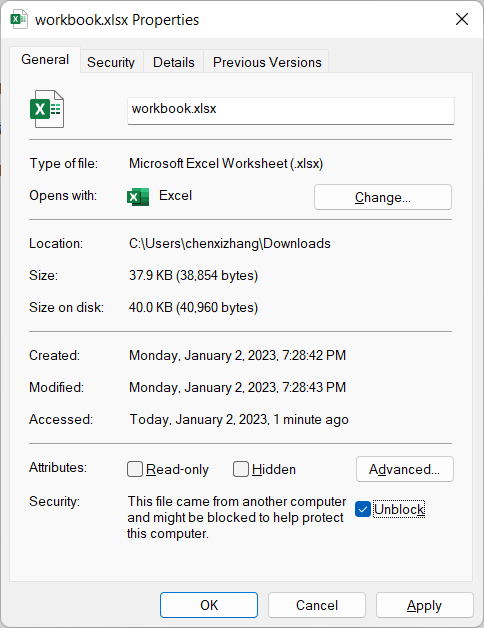Enable the Read-only attribute checkbox
Image resolution: width=484 pixels, height=628 pixels.
click(135, 469)
